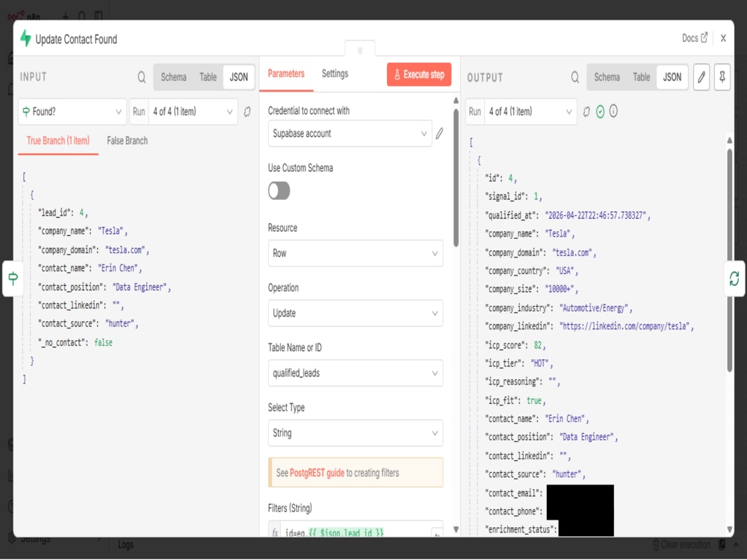The height and width of the screenshot is (560, 747).
Task: Click the input run link icon
Action: point(247,112)
